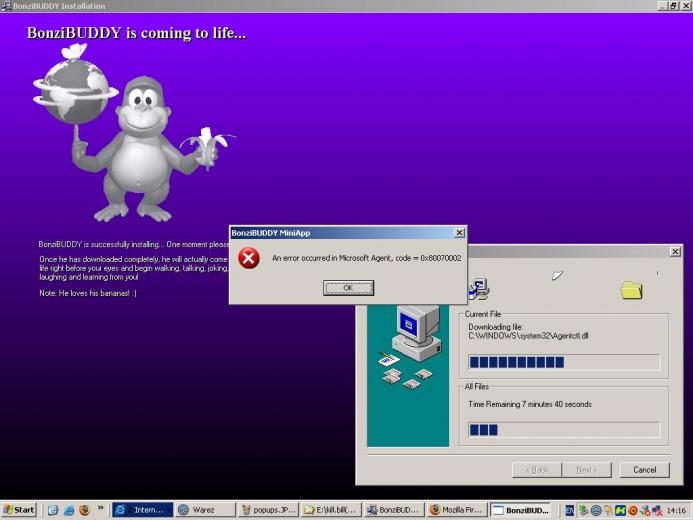The height and width of the screenshot is (520, 693).
Task: Click the EN language indicator in the tray
Action: 570,511
